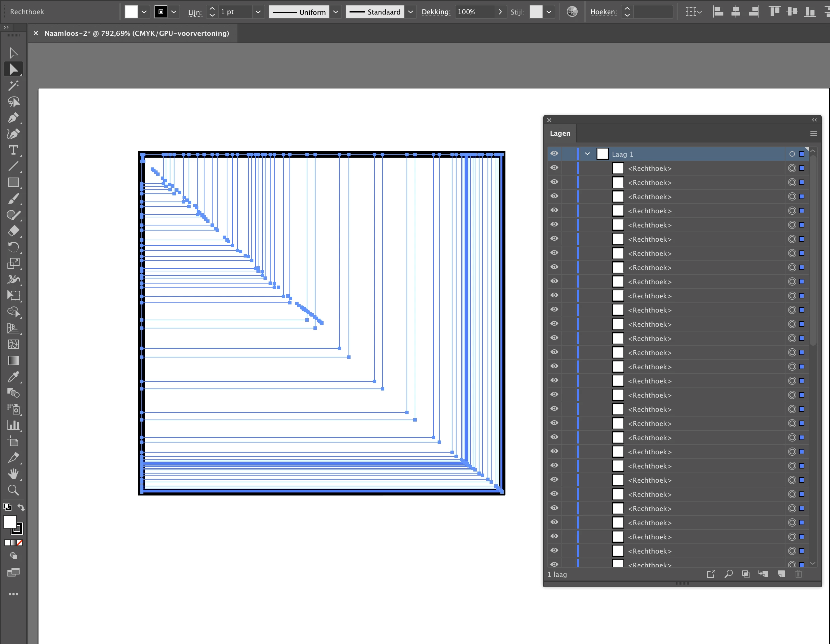
Task: Click the Dekking opacity label link
Action: point(436,12)
